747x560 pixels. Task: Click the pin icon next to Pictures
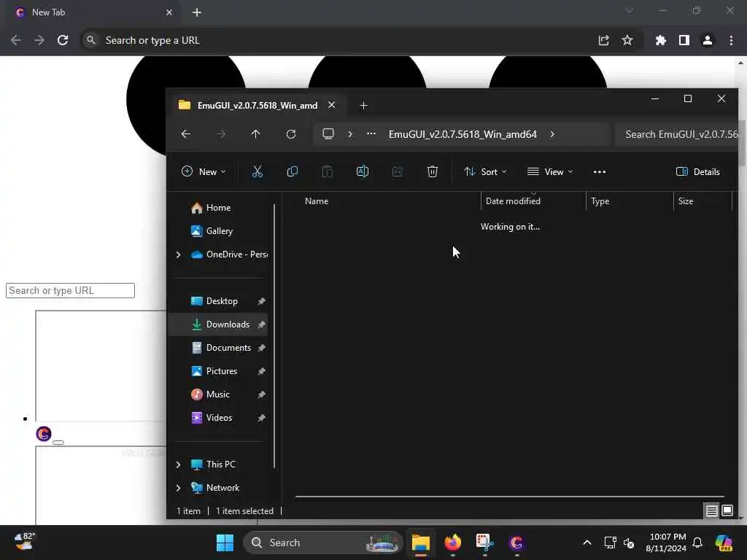[x=262, y=371]
